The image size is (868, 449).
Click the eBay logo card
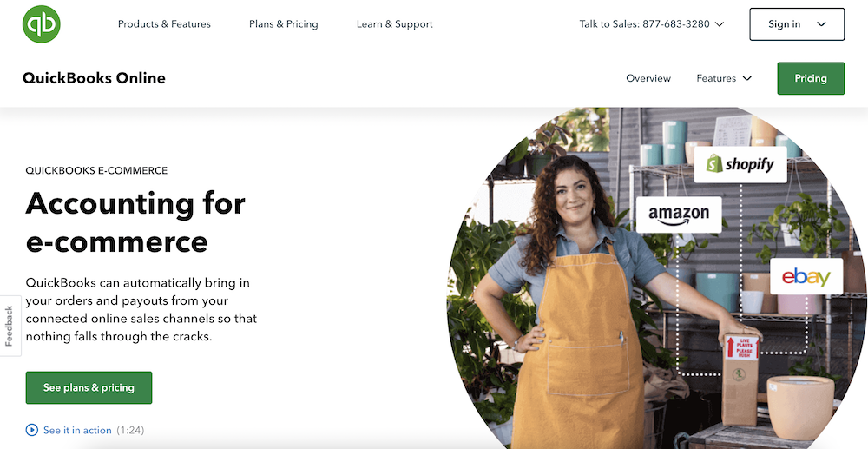(x=806, y=276)
